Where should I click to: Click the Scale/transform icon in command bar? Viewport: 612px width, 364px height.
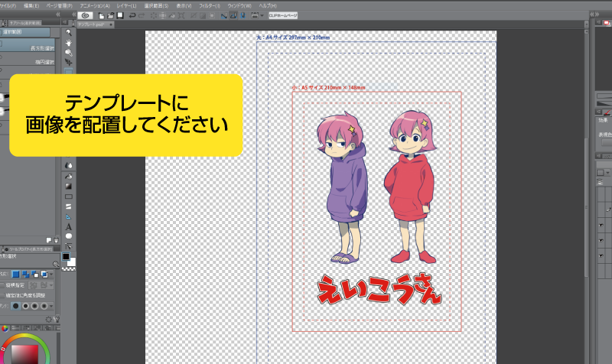181,15
